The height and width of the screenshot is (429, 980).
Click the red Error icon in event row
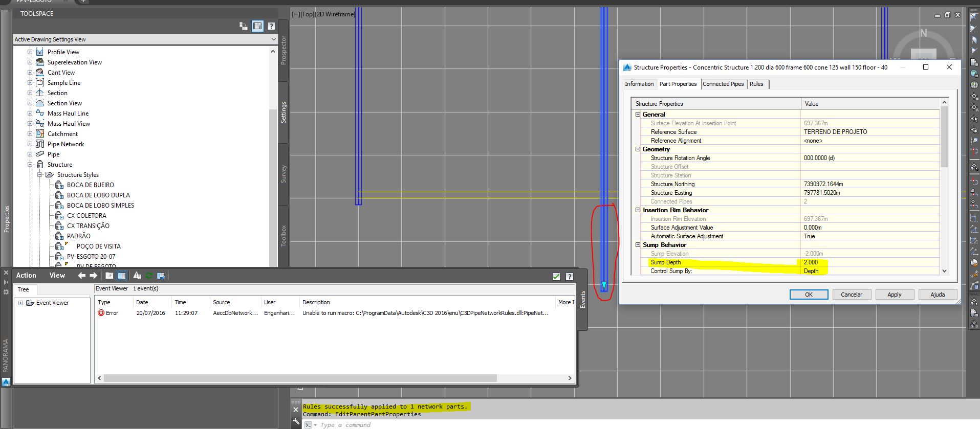click(101, 313)
